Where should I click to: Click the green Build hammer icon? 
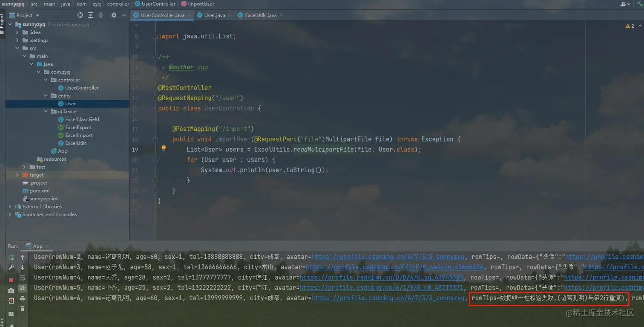tap(640, 4)
